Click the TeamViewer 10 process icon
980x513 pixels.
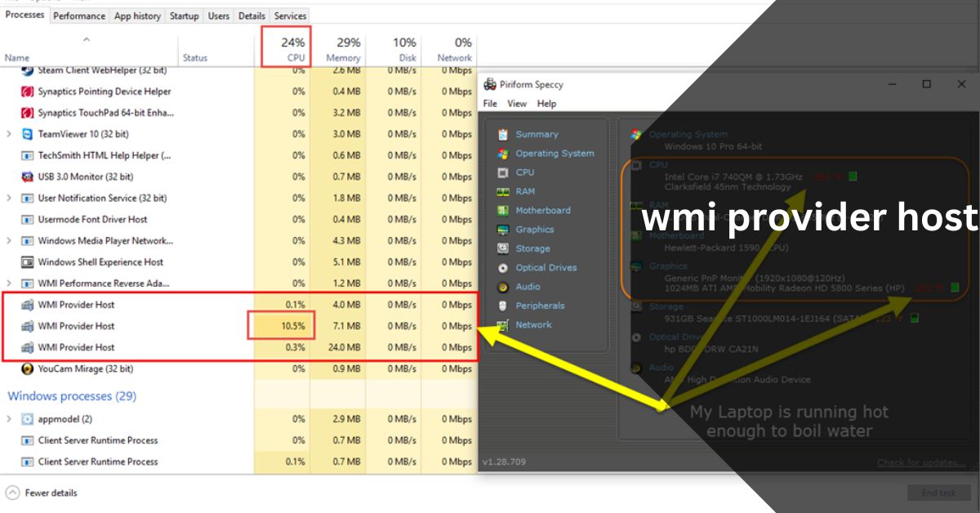tap(28, 134)
